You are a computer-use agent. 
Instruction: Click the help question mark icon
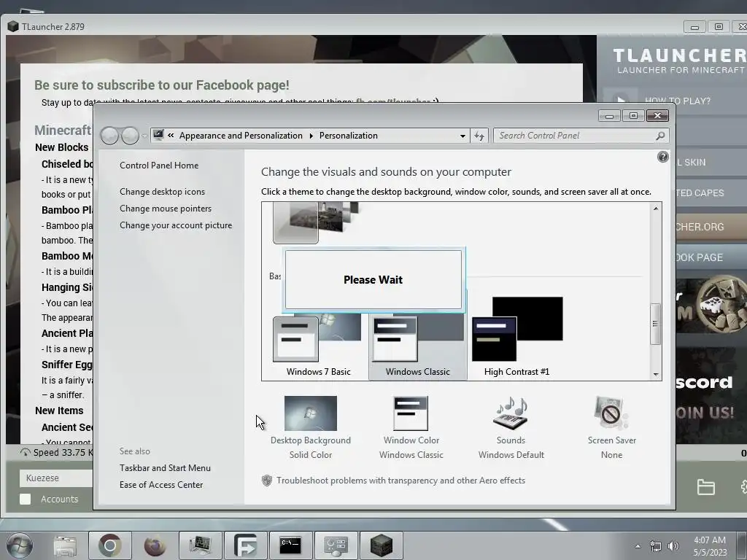[662, 157]
